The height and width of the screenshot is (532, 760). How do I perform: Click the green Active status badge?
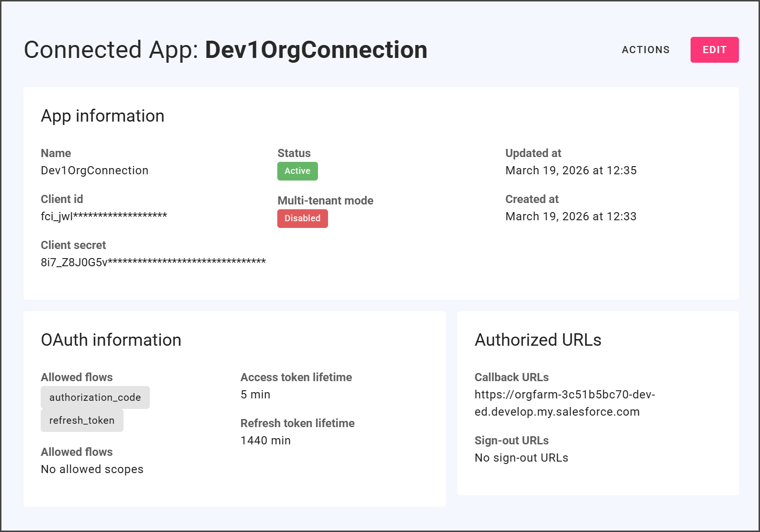tap(297, 171)
